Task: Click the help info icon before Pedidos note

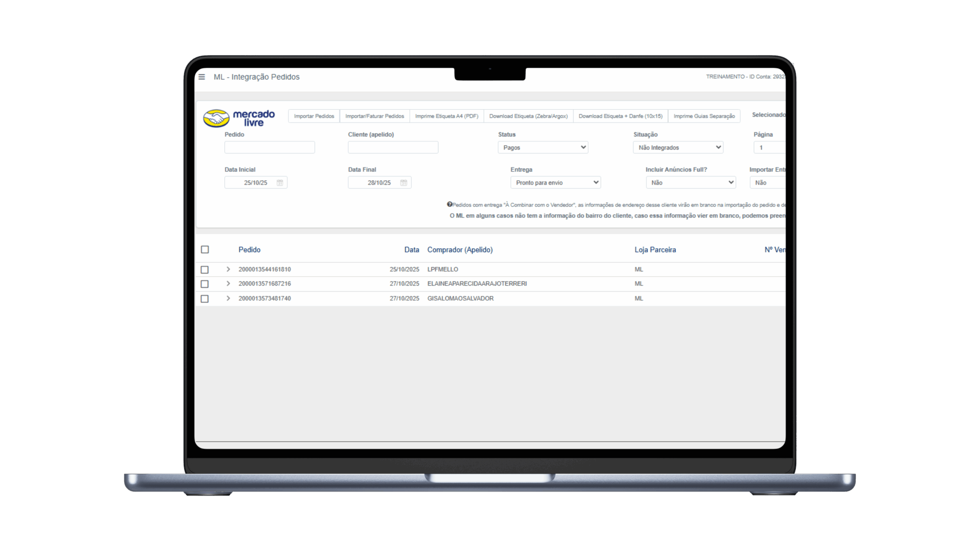Action: coord(449,204)
